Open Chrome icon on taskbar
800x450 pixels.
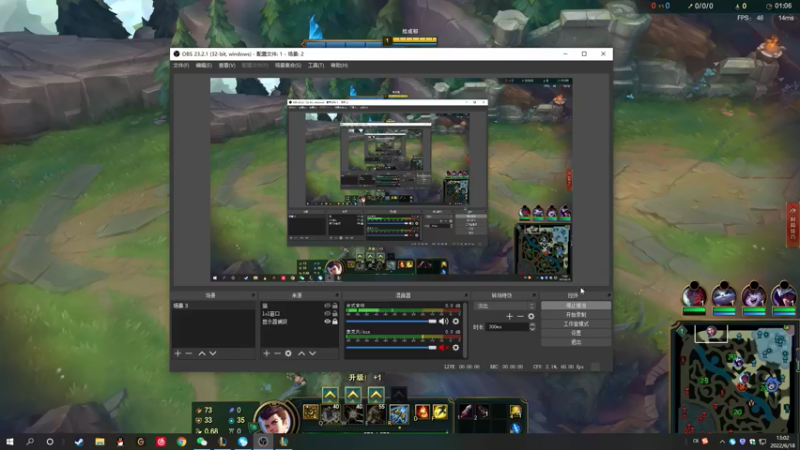coord(181,442)
